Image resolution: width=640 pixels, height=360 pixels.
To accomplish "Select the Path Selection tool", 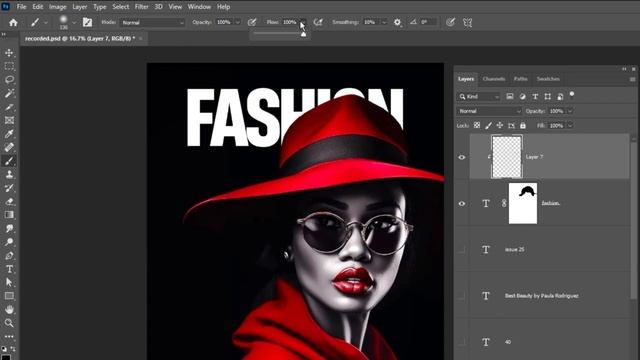I will point(9,282).
